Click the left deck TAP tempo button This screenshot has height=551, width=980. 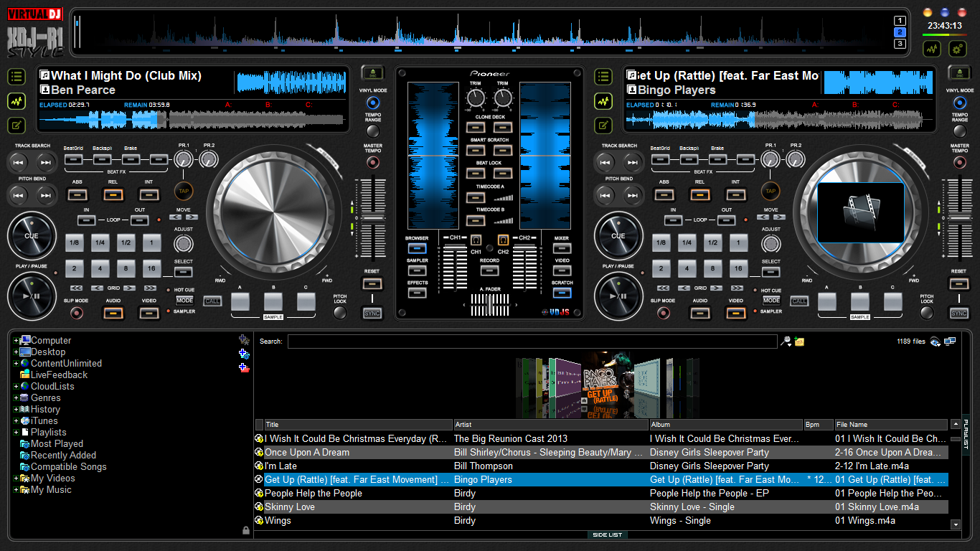tap(184, 192)
